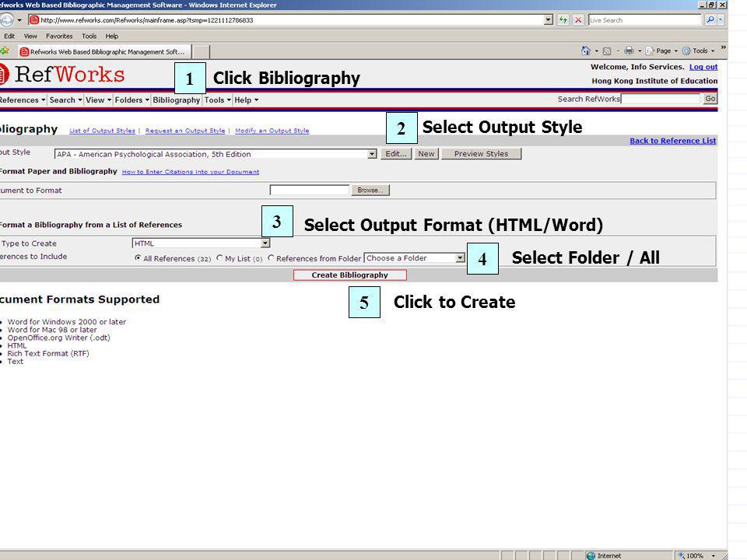Click the Log out link

coord(703,67)
